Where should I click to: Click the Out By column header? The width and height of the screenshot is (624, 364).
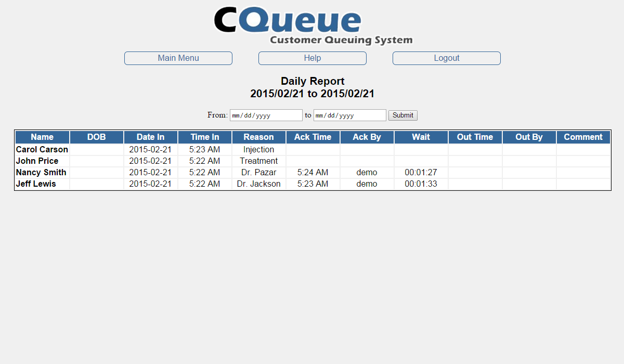point(529,137)
